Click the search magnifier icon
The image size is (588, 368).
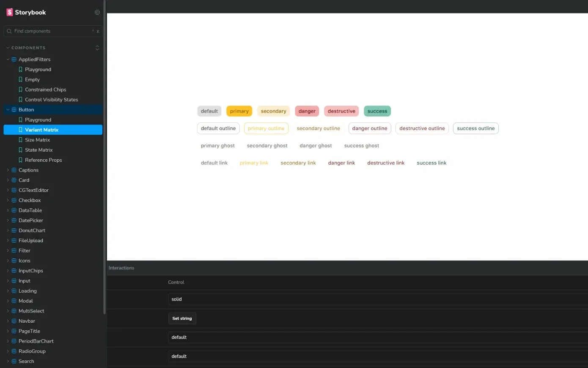(9, 31)
